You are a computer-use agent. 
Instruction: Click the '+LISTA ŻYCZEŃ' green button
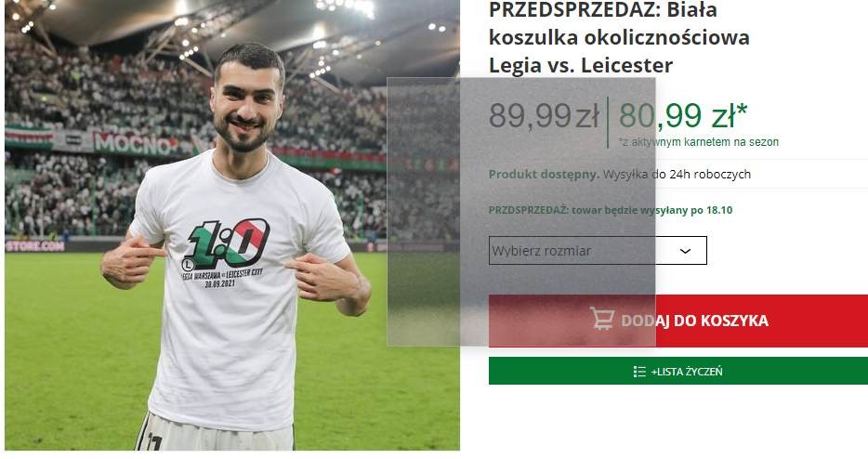[678, 371]
